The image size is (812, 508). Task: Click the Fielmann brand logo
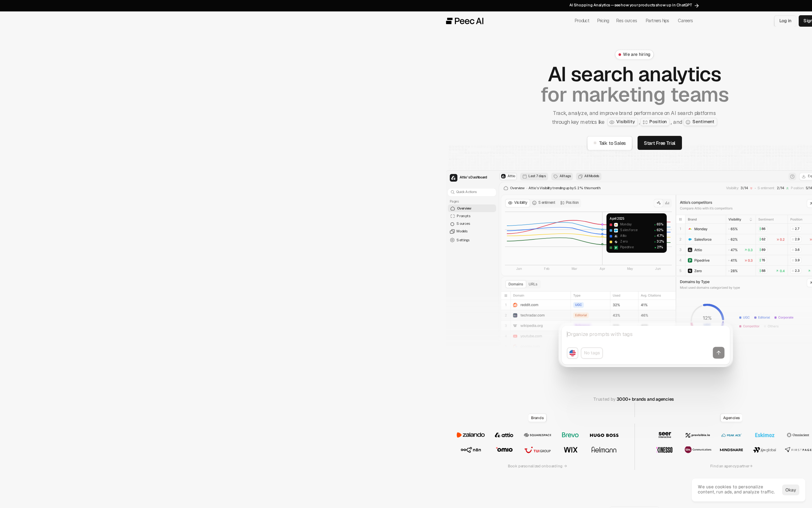click(x=604, y=450)
